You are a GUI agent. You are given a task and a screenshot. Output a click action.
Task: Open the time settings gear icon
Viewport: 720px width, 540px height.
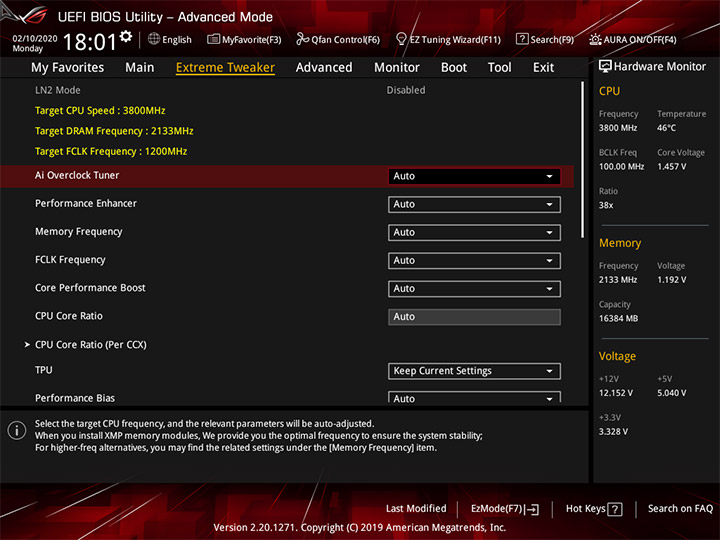click(126, 36)
